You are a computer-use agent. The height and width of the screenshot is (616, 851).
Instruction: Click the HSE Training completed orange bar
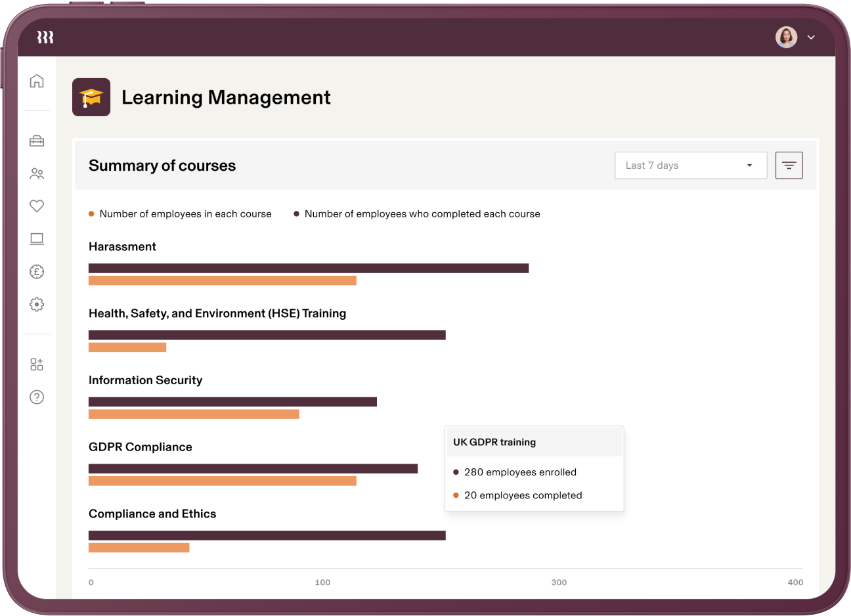pos(127,347)
